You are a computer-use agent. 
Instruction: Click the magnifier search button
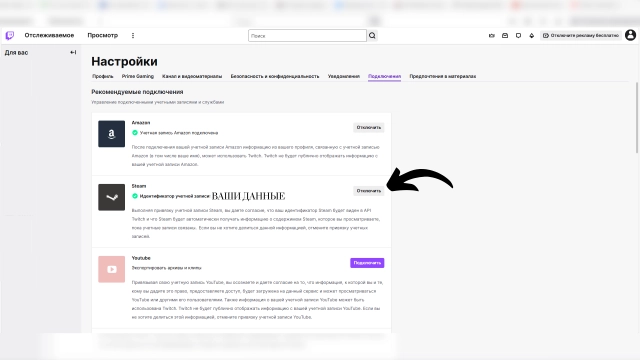point(372,36)
